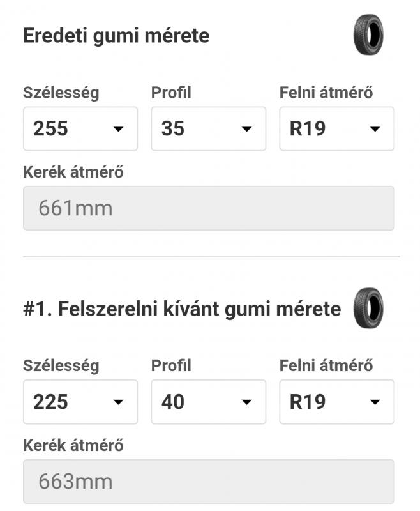Click the tire icon beside Eredeti gumi mérete
This screenshot has width=420, height=511.
(x=368, y=35)
